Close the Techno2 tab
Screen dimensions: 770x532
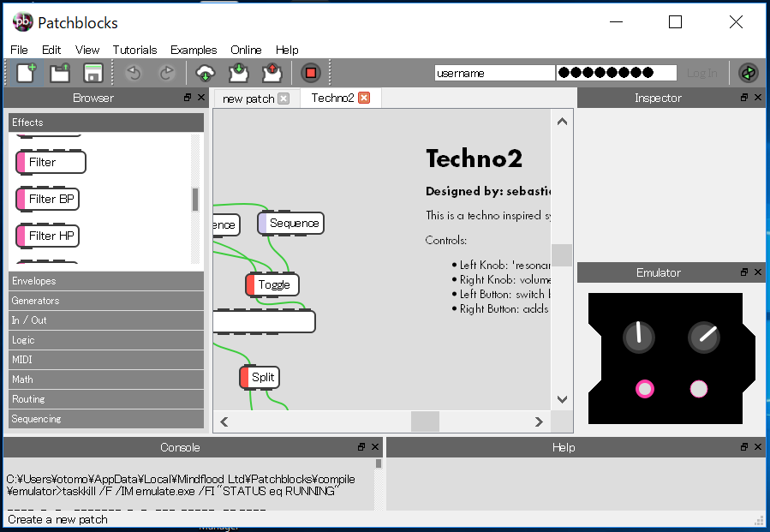[x=364, y=98]
